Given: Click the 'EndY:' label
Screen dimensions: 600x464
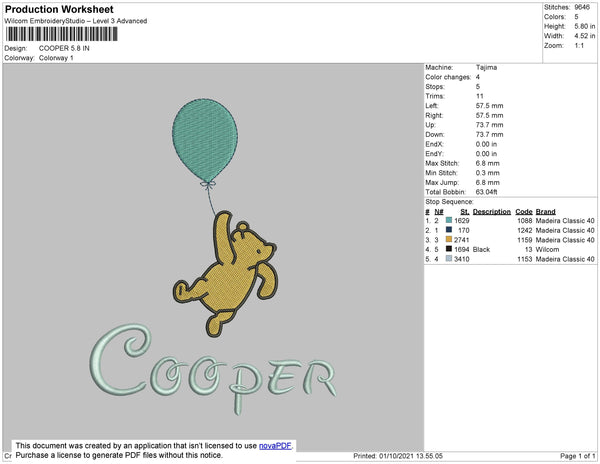Looking at the screenshot, I should pyautogui.click(x=434, y=154).
